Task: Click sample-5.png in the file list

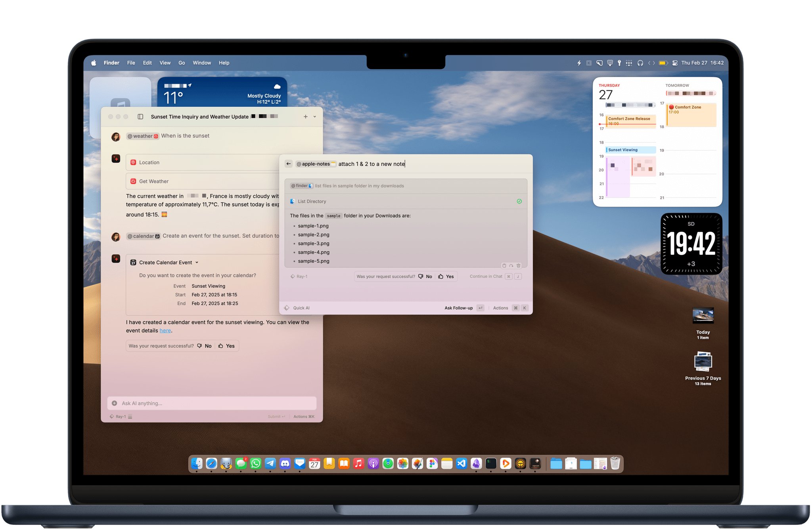Action: [x=314, y=261]
